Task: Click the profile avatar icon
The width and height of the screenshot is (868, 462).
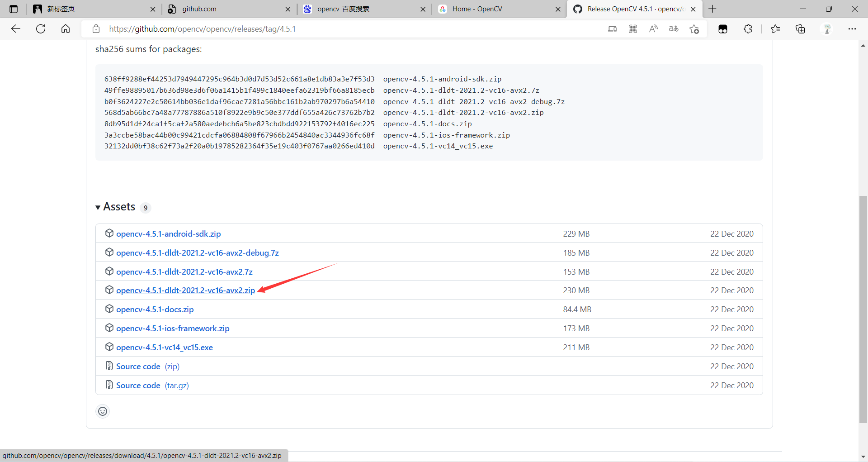Action: [x=827, y=29]
